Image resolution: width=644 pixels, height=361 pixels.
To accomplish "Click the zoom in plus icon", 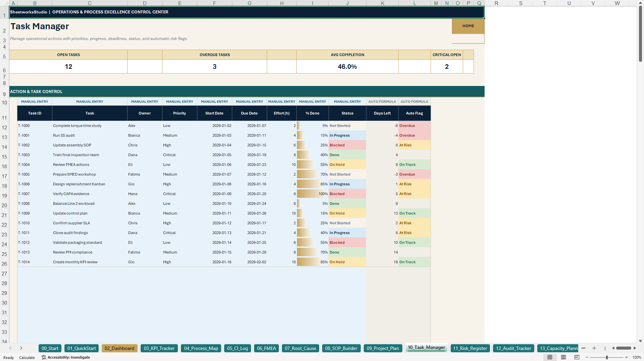I will tap(626, 357).
